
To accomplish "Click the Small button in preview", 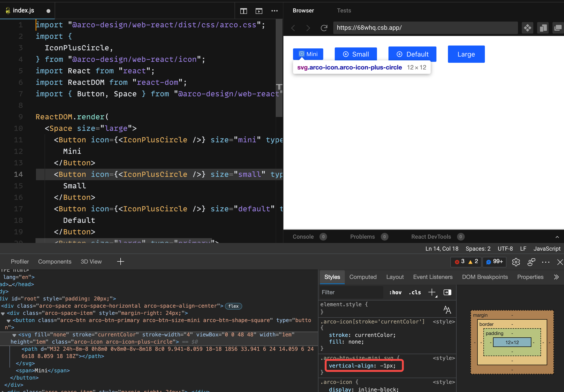I will tap(356, 54).
